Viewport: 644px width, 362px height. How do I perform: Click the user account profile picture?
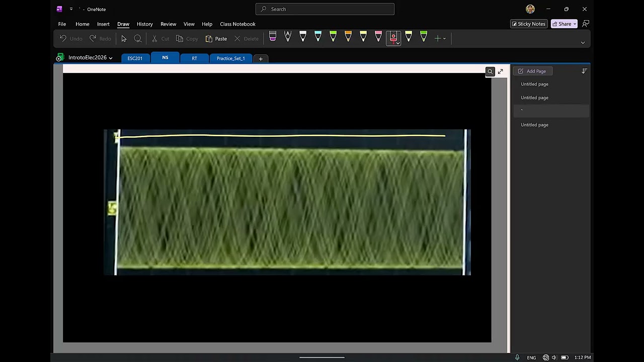[530, 9]
